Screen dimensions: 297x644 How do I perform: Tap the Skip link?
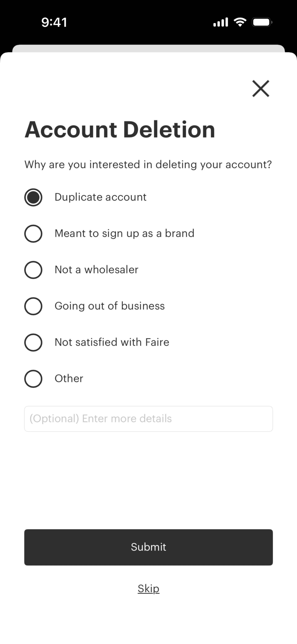point(148,588)
